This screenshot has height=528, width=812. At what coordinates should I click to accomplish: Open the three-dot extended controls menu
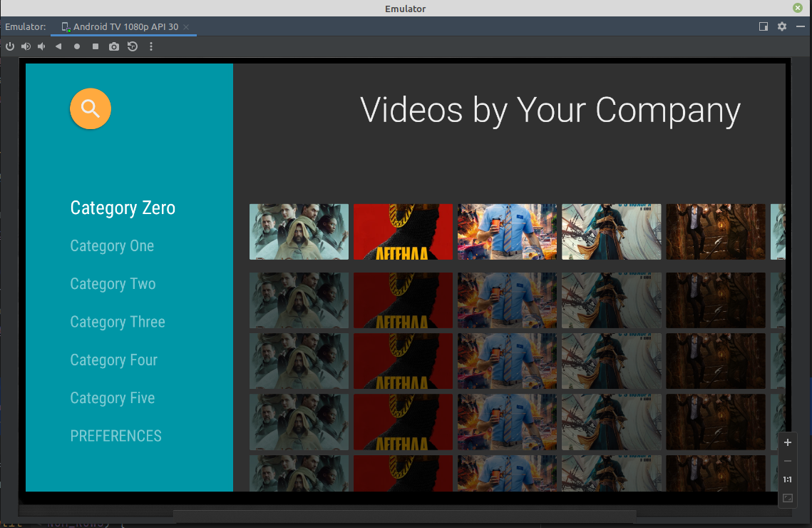pos(151,46)
